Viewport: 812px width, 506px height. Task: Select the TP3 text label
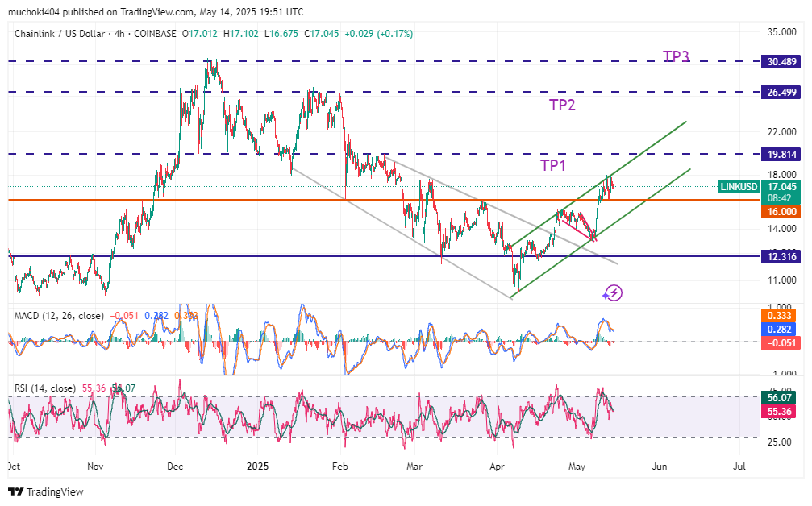[676, 56]
